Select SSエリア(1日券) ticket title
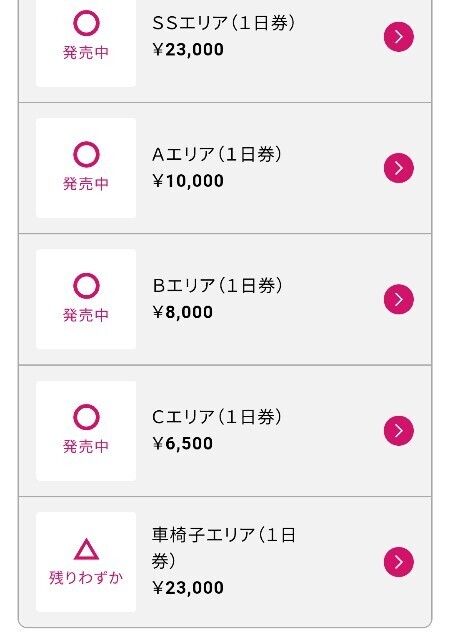Screen dimensions: 450x640 [x=223, y=23]
